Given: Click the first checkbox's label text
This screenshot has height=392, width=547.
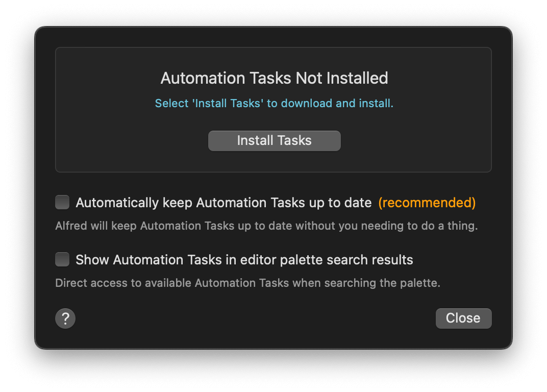Looking at the screenshot, I should [223, 202].
